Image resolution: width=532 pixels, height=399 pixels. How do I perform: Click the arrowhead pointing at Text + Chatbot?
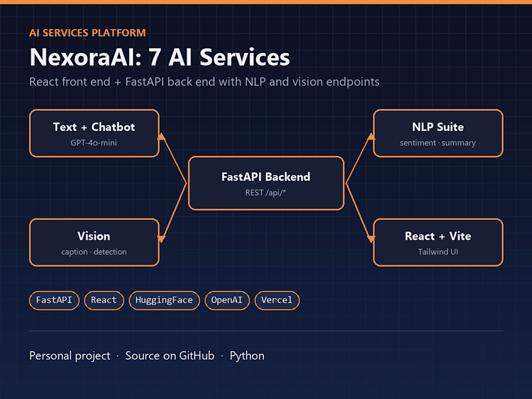[162, 137]
